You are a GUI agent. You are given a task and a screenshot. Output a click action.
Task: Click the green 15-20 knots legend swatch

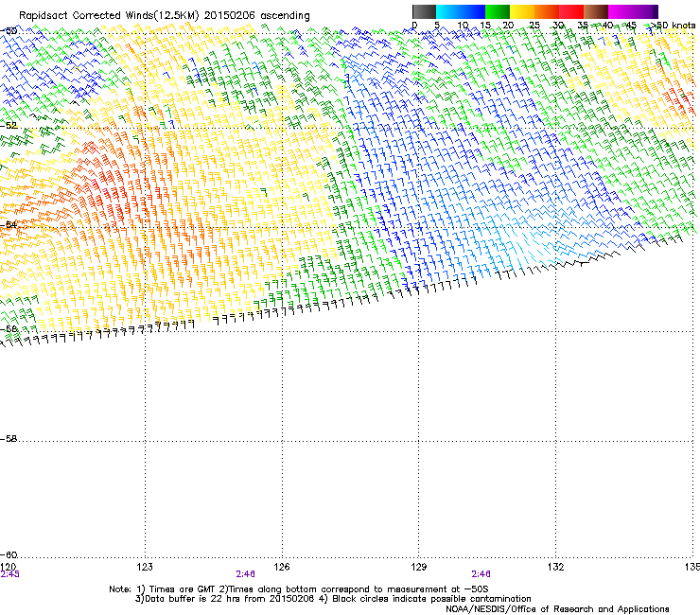tap(498, 11)
